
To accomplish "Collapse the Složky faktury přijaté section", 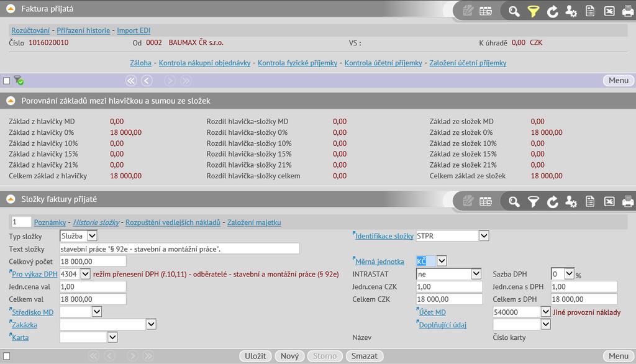I will tap(11, 199).
